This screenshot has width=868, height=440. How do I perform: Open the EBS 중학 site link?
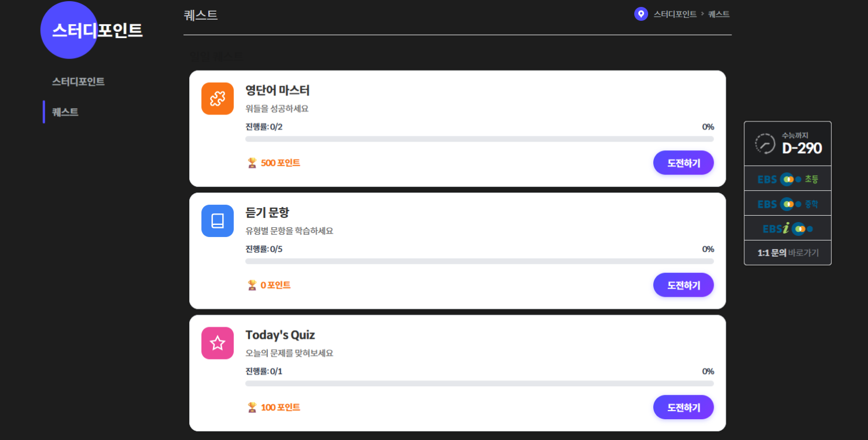(788, 204)
